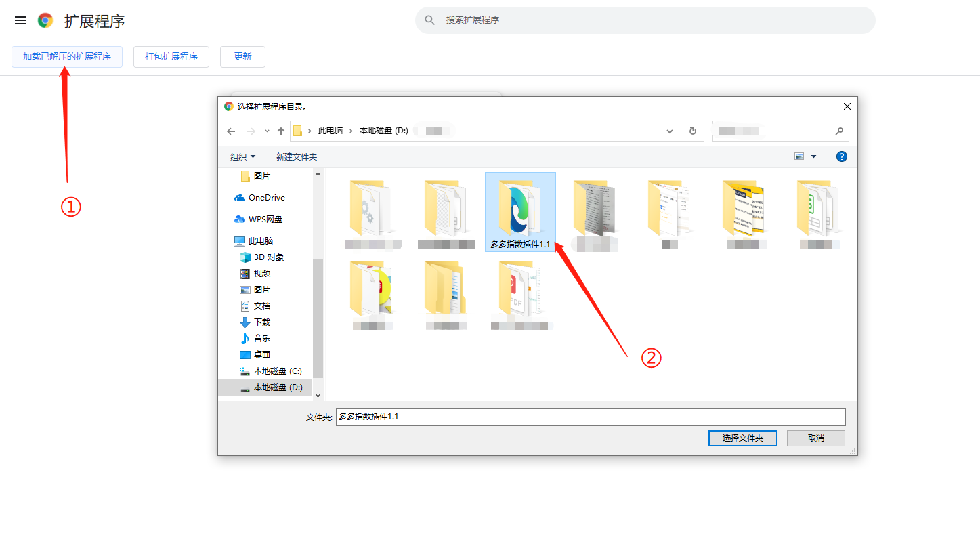The width and height of the screenshot is (980, 546).
Task: Click the dialog's forward arrow
Action: point(251,131)
